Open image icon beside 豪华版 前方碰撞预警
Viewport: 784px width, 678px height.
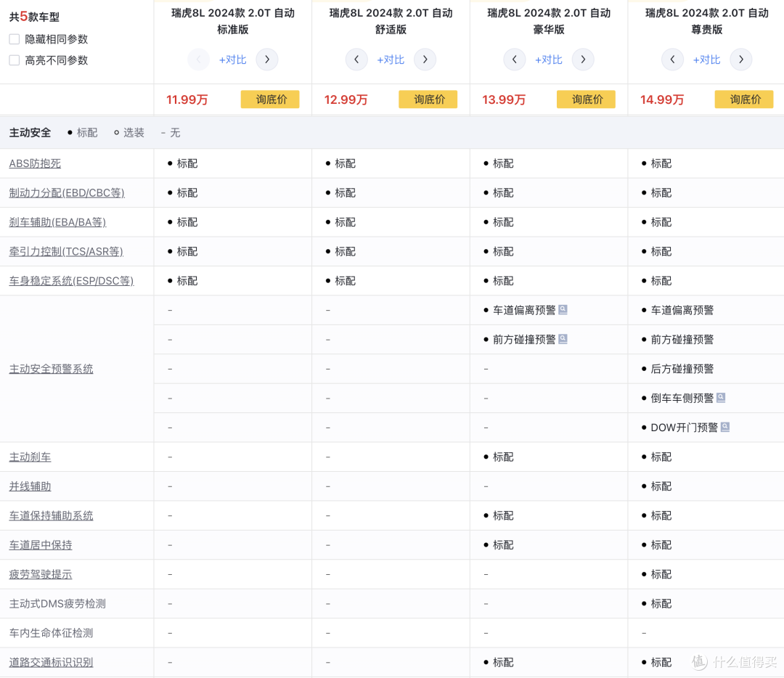pos(563,339)
